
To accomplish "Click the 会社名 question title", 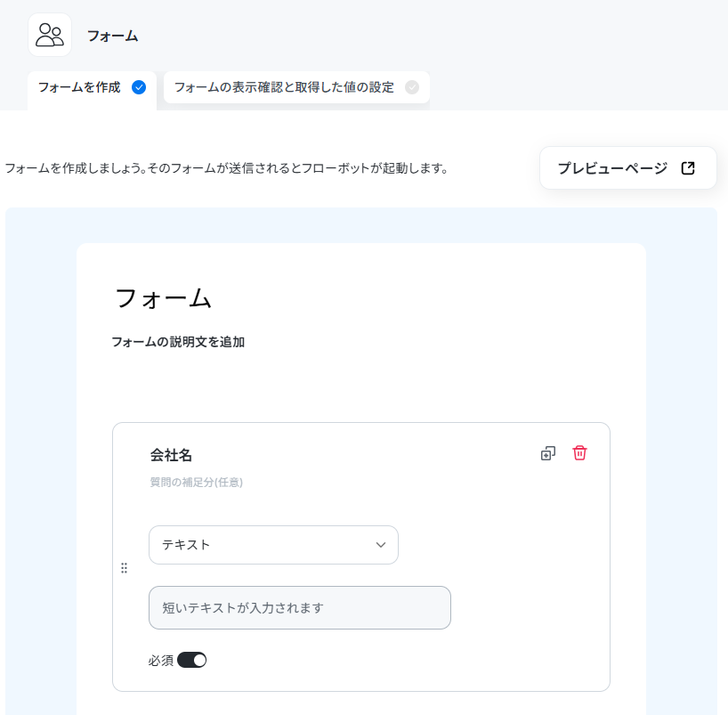I will [x=171, y=455].
